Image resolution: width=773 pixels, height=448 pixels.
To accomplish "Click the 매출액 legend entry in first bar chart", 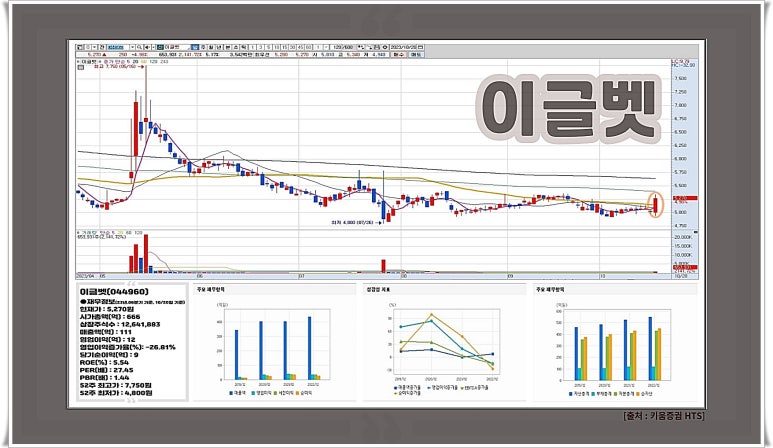I will coord(239,393).
